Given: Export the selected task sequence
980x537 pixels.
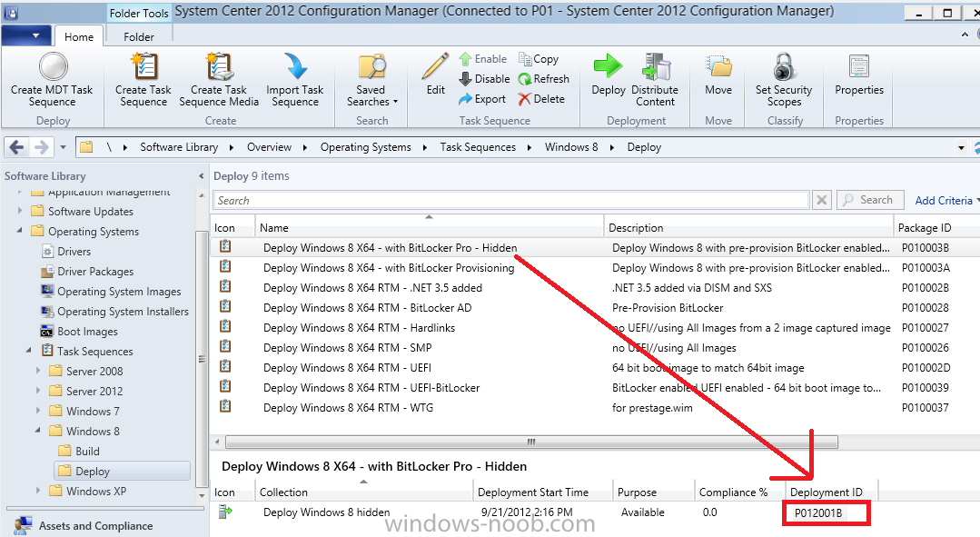Looking at the screenshot, I should click(x=482, y=99).
